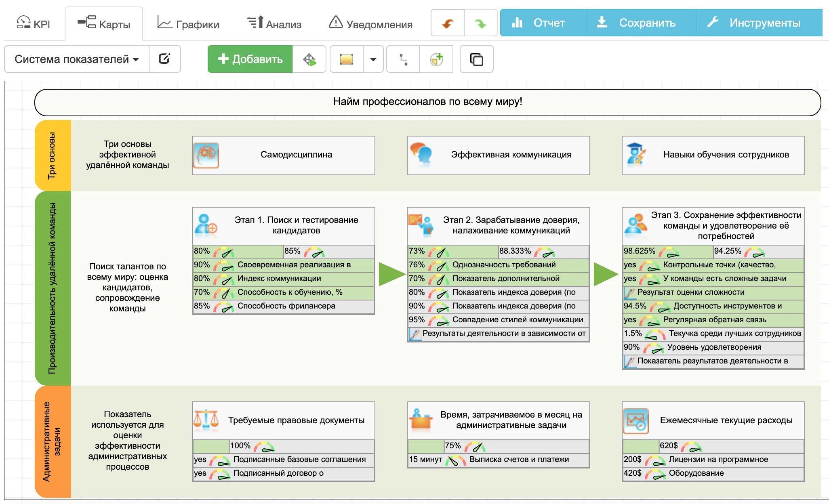Screen dimensions: 829x504
Task: Switch to the KPI tab
Action: 34,24
